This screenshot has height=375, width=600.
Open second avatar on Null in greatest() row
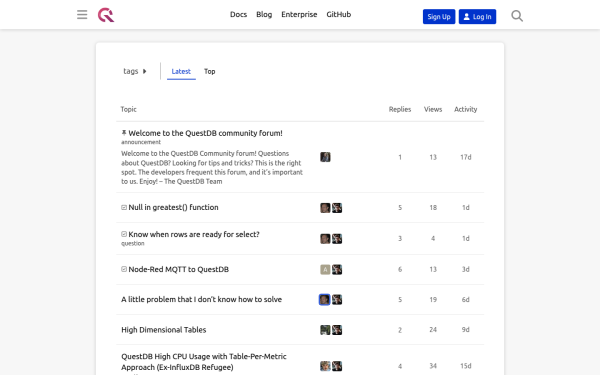pos(337,208)
